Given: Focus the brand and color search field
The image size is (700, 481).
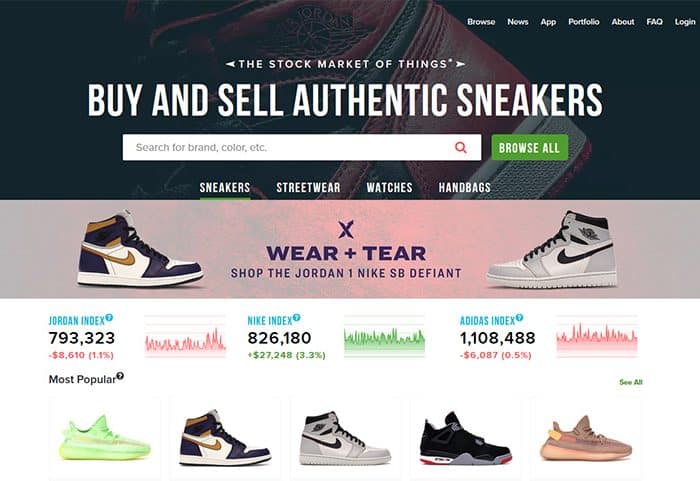Looking at the screenshot, I should click(x=302, y=147).
